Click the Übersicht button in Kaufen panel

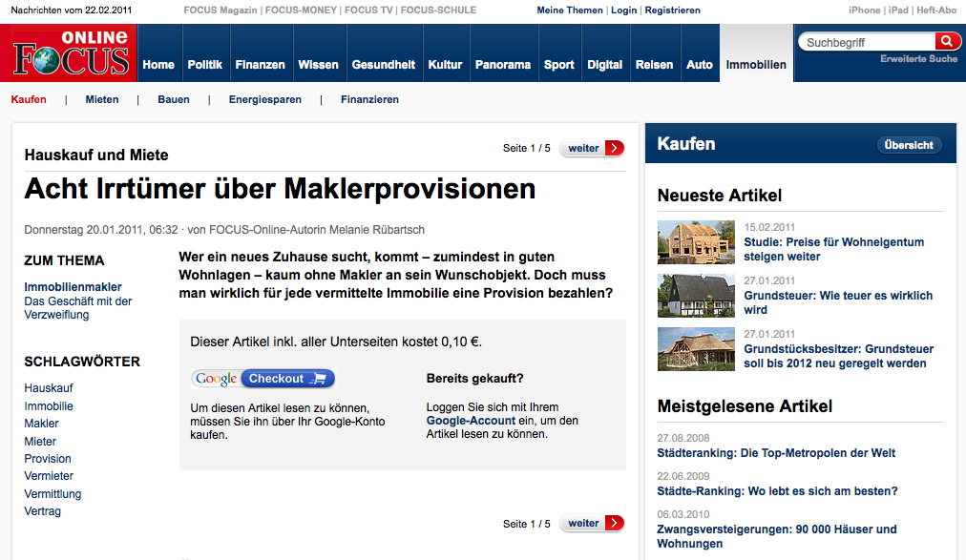coord(909,145)
